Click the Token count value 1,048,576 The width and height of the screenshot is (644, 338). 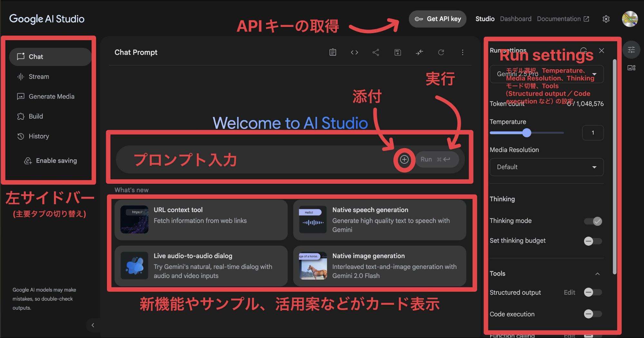[590, 104]
